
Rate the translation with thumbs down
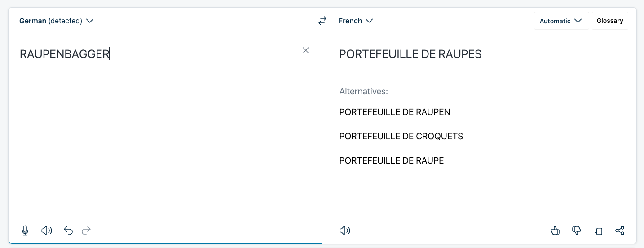click(x=577, y=230)
